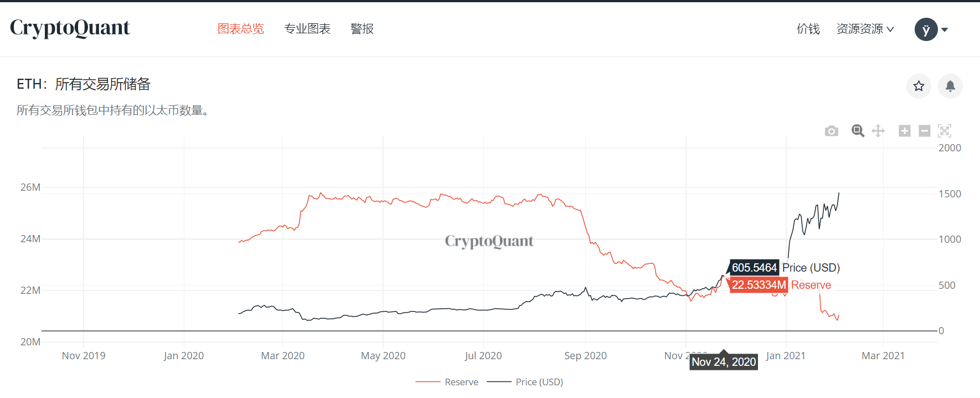This screenshot has width=980, height=398.
Task: Select the box zoom tool
Action: point(857,131)
